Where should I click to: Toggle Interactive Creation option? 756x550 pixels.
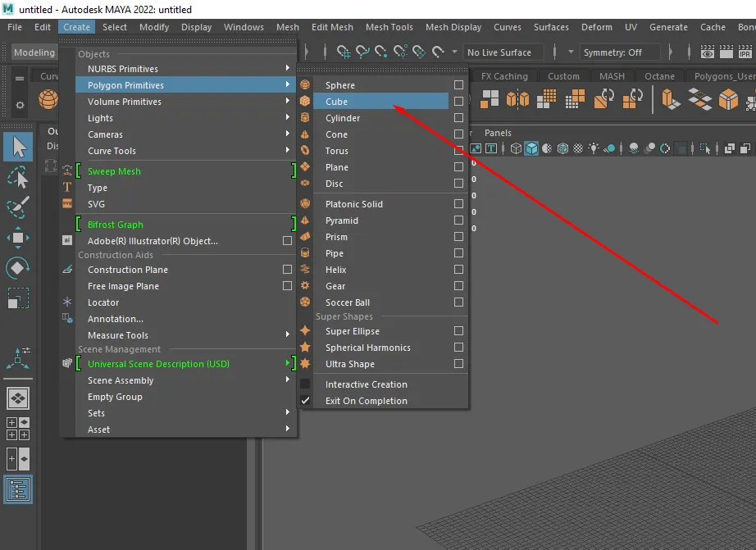(305, 384)
